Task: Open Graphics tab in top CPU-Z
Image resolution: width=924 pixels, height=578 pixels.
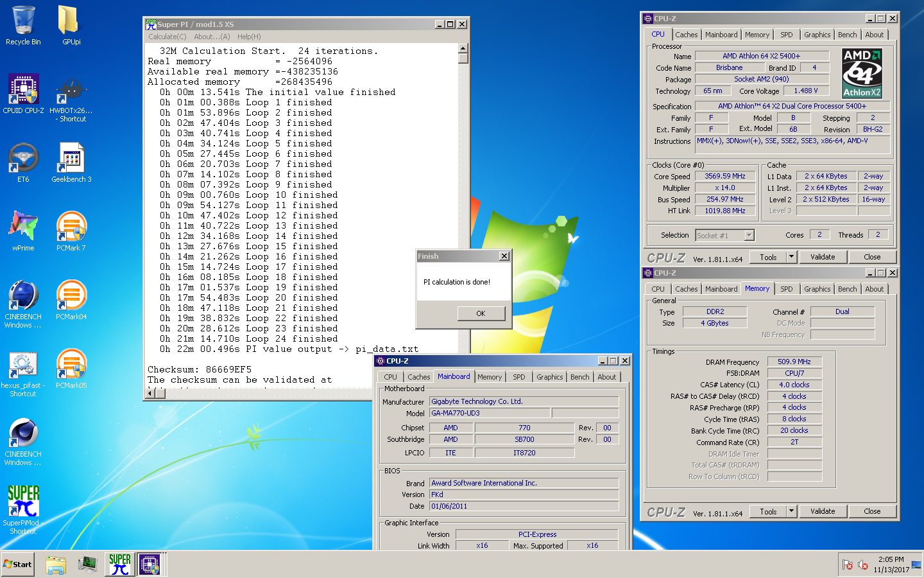Action: [x=817, y=35]
